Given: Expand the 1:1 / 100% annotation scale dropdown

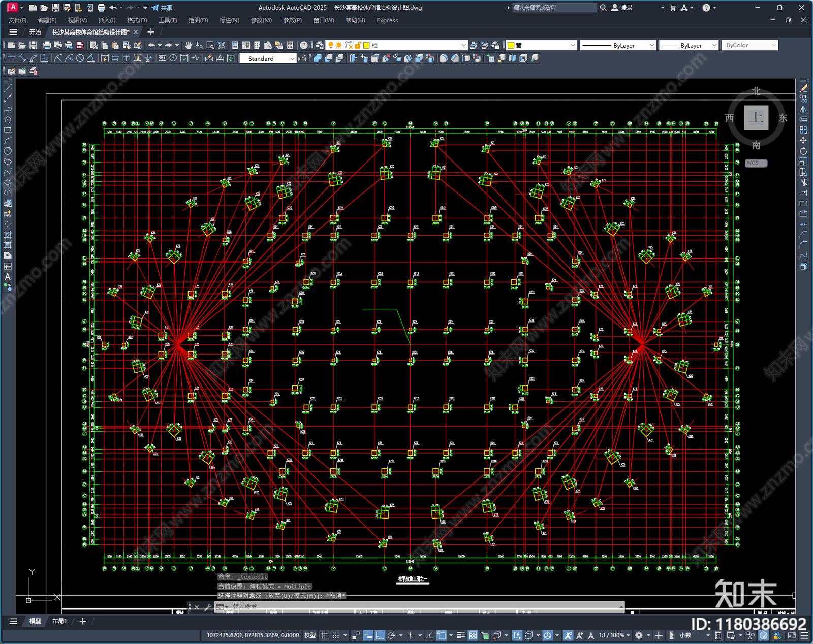Looking at the screenshot, I should (614, 635).
